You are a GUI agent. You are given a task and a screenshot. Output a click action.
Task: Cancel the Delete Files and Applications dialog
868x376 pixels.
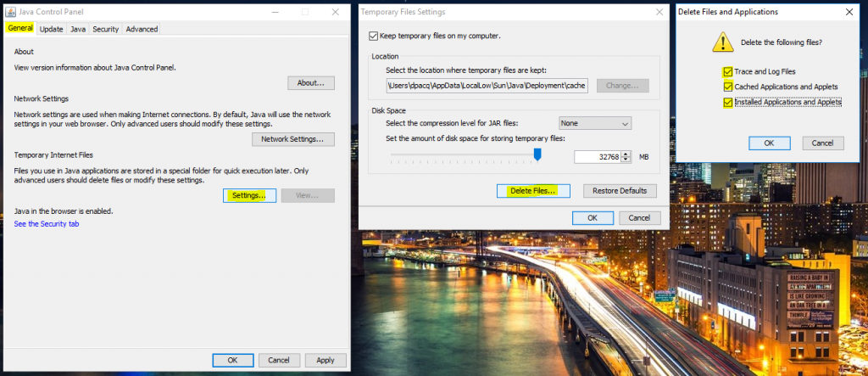click(822, 143)
